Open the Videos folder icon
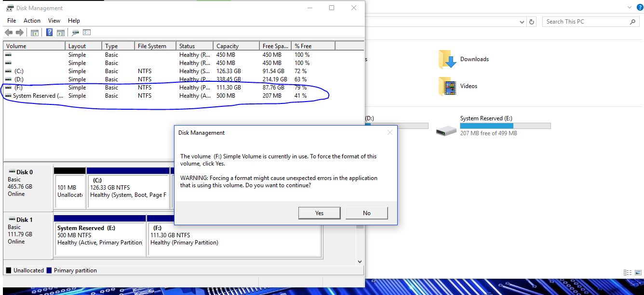This screenshot has height=295, width=644. [x=448, y=87]
